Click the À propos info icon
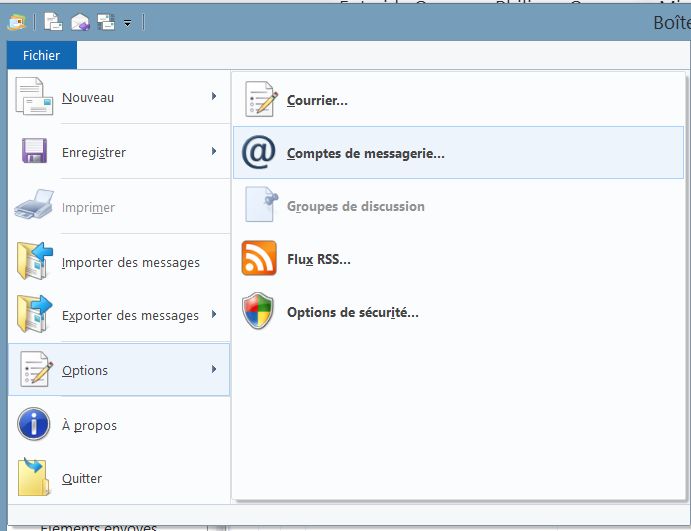The width and height of the screenshot is (691, 531). (33, 424)
